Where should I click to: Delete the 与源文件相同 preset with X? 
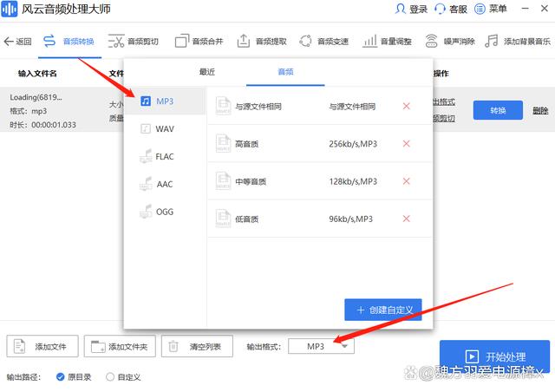coord(407,106)
